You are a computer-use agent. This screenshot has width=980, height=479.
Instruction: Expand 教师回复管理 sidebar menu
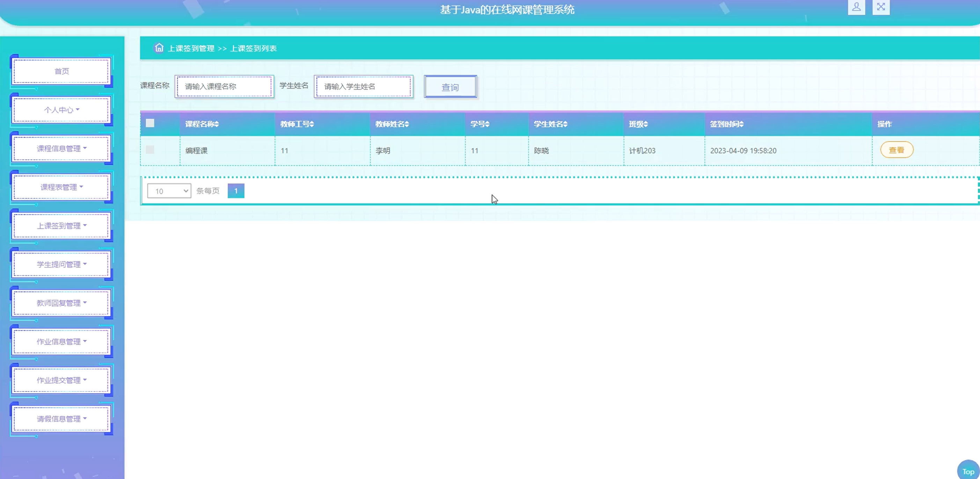click(61, 303)
